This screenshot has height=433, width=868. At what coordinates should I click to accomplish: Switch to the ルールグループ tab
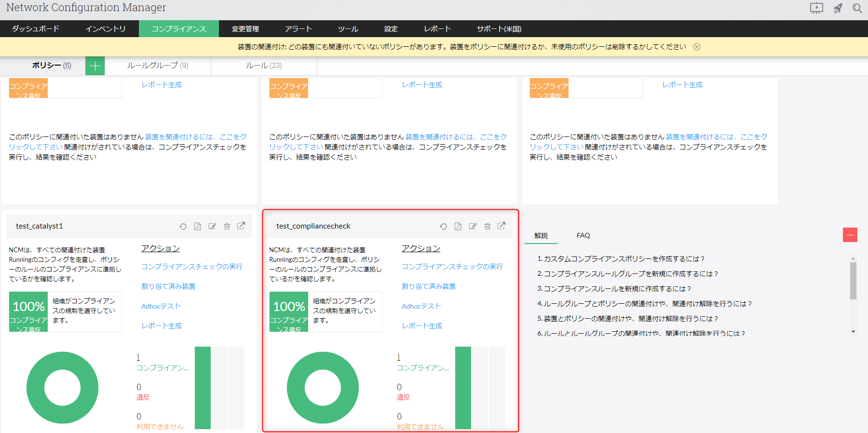[x=158, y=66]
